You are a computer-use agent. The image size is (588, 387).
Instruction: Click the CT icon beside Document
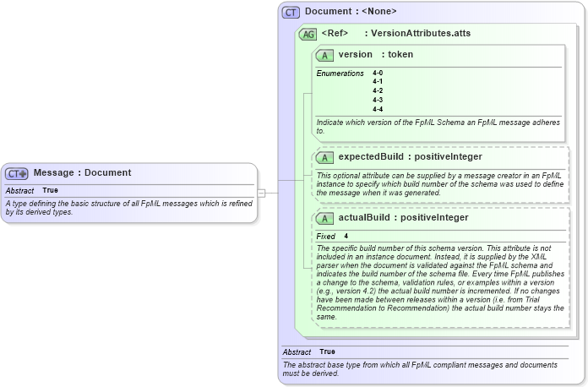(291, 13)
